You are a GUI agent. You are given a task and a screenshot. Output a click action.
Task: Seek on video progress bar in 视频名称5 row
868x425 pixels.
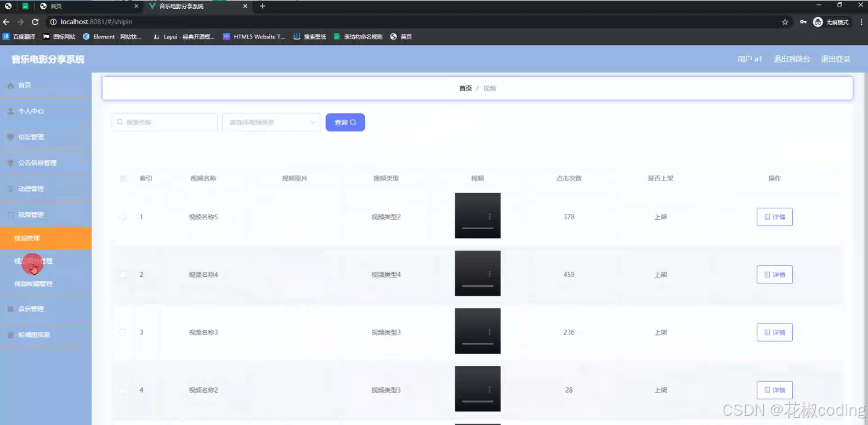coord(478,228)
